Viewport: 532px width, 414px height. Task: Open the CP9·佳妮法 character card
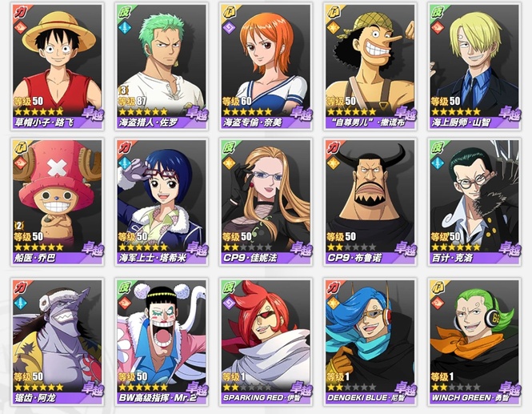pyautogui.click(x=266, y=202)
